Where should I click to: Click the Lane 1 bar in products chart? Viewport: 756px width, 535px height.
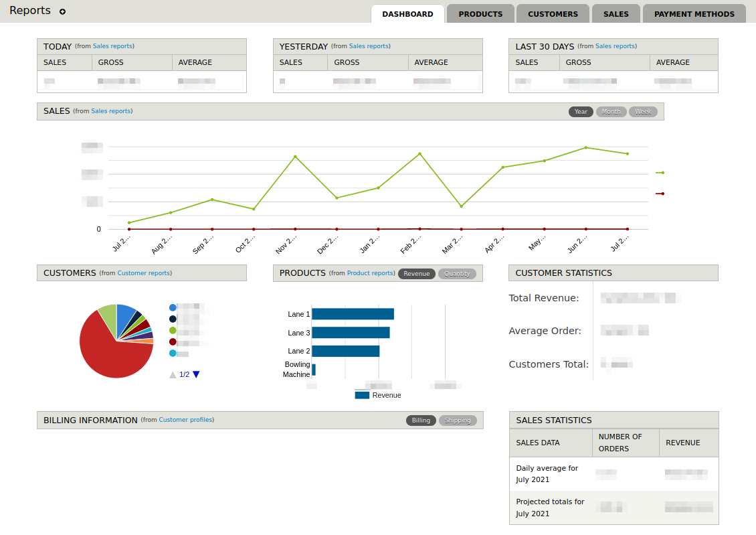coord(353,314)
